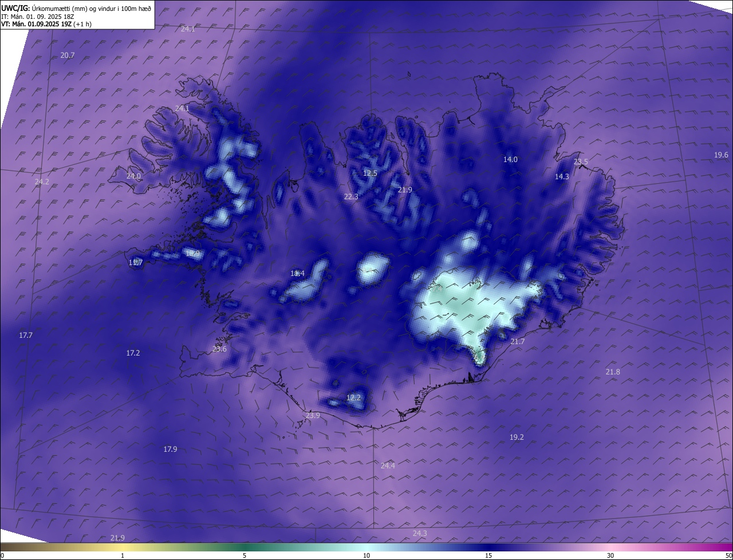Click the 23.6 value label in the southwest
The height and width of the screenshot is (560, 733).
pyautogui.click(x=219, y=349)
